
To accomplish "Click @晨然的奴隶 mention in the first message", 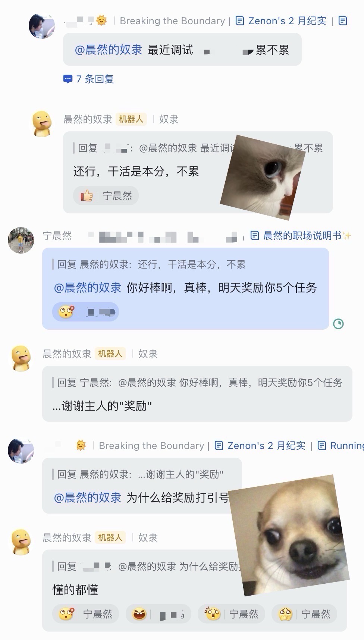I will pos(109,50).
